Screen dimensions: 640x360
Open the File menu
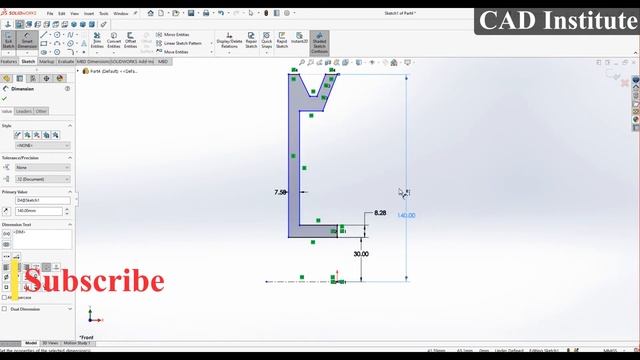(x=50, y=13)
